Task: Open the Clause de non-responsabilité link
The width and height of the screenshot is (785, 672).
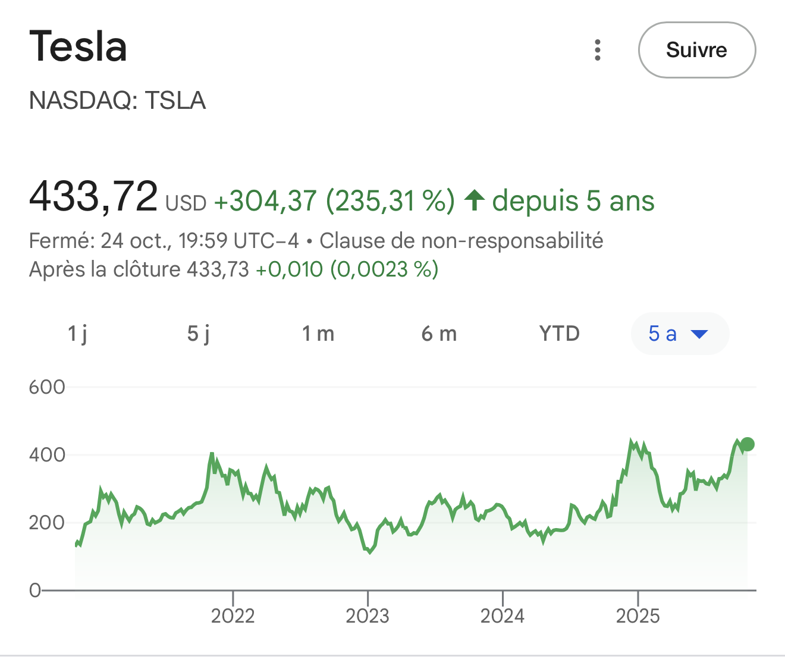Action: [x=461, y=241]
